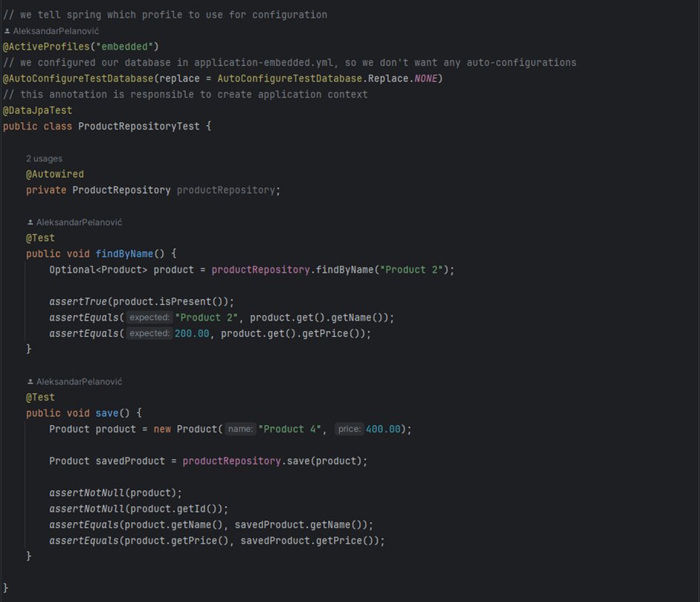Click the "expected:" hint before "Product 2"
Screen dimensions: 700x602
pyautogui.click(x=149, y=318)
